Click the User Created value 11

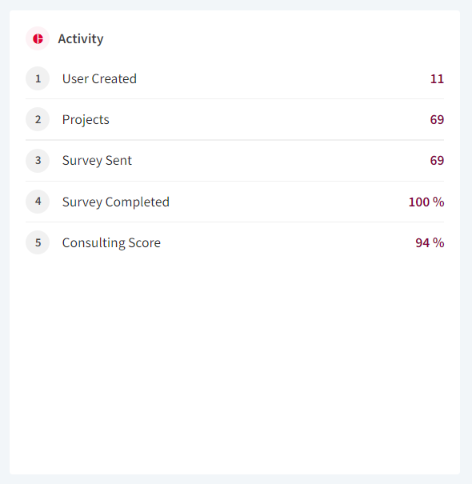(437, 79)
